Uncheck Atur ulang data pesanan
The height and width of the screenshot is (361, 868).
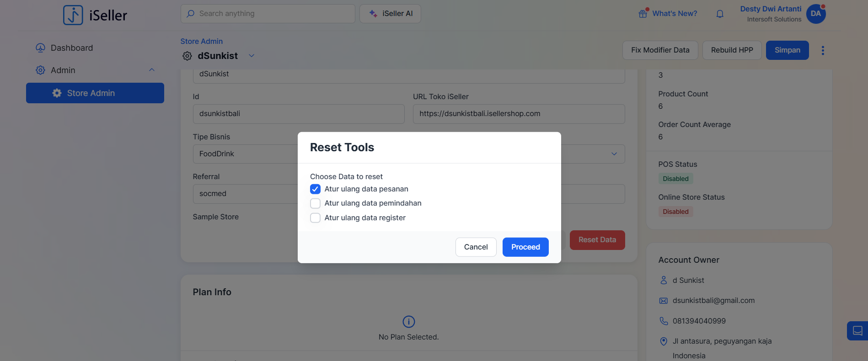coord(315,189)
